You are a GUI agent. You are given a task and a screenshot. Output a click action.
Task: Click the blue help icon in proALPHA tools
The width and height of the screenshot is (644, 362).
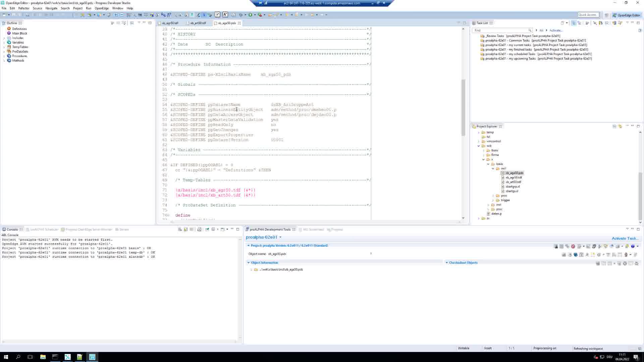[x=633, y=246]
